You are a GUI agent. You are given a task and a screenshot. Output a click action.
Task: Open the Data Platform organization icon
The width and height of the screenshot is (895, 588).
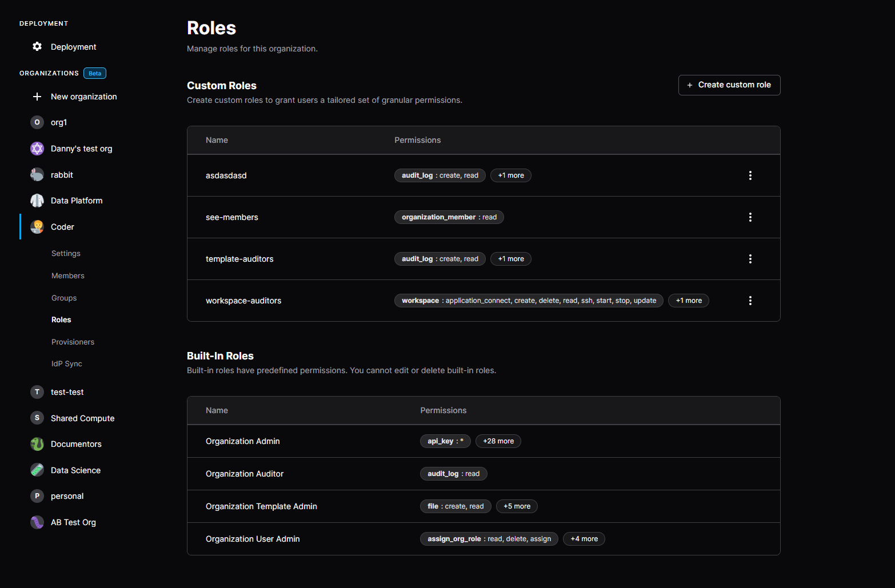pos(37,200)
